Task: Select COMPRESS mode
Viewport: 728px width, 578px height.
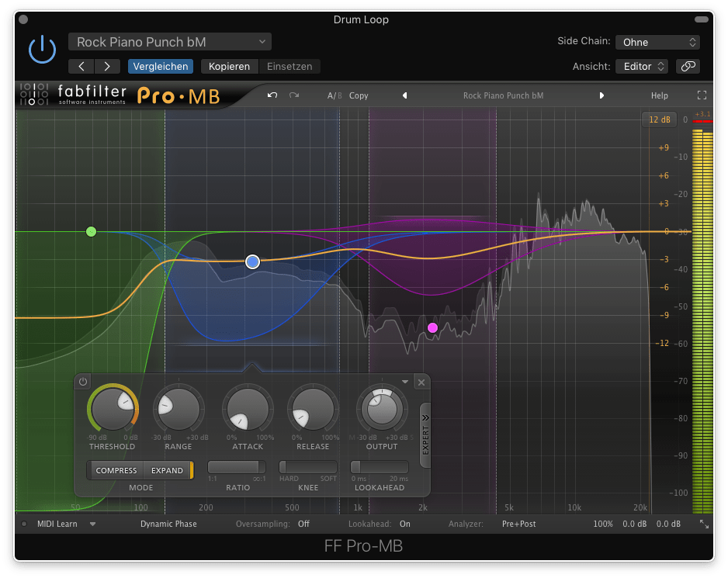Action: pos(116,470)
